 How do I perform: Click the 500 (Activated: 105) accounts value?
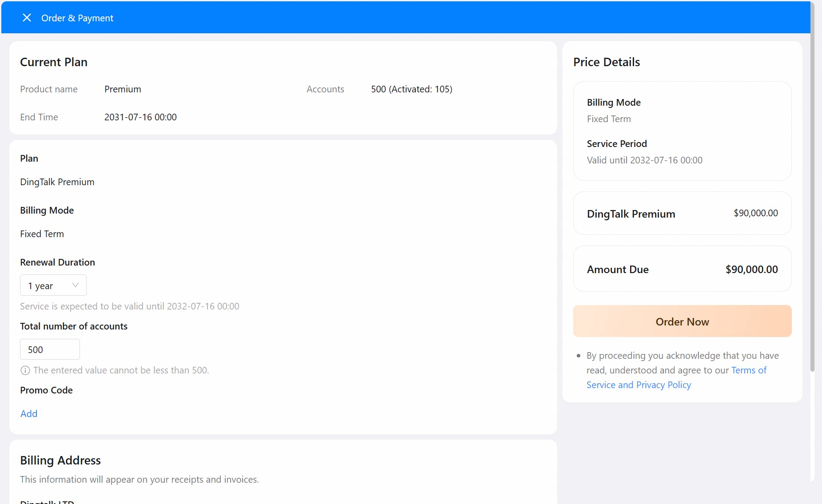click(x=412, y=89)
